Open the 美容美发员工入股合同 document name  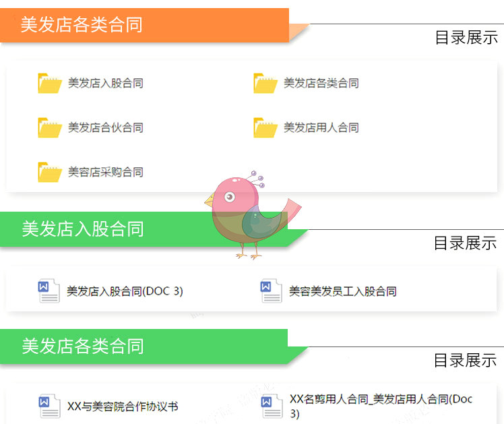pos(343,291)
